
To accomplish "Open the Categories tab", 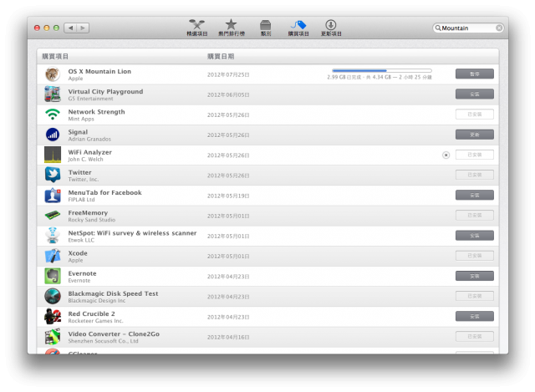I will coord(266,28).
